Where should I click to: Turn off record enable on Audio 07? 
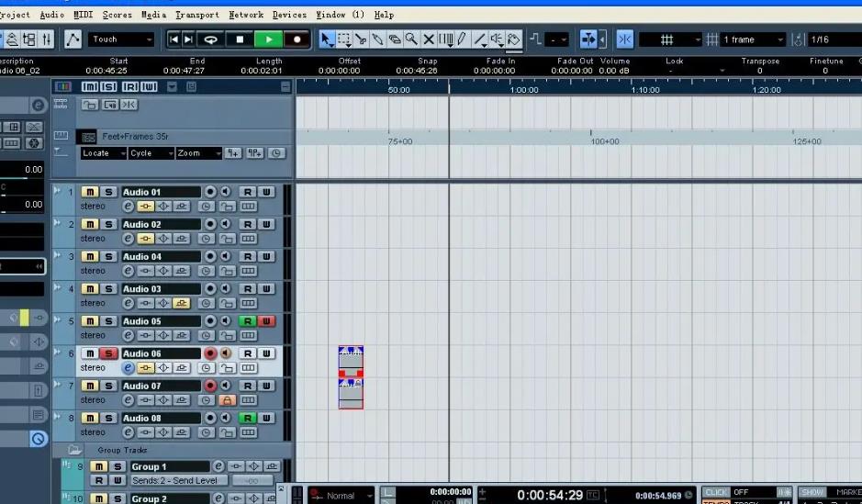(210, 386)
